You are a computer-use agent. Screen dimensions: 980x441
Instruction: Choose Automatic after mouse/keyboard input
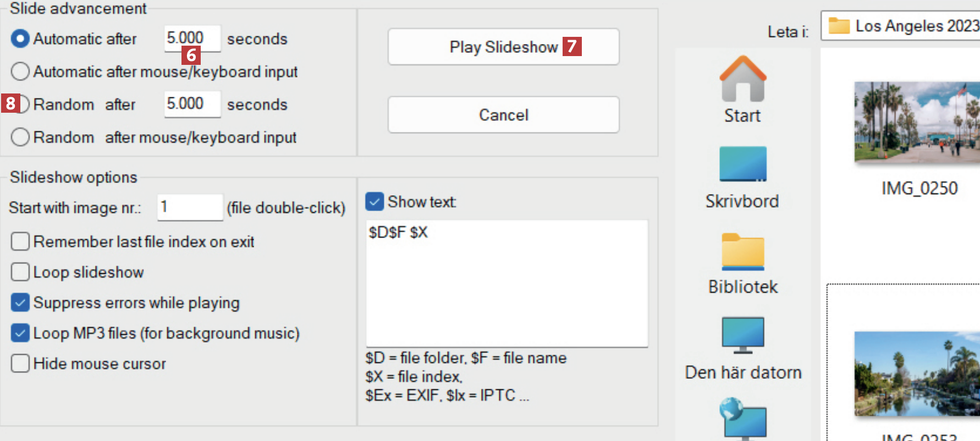click(20, 71)
